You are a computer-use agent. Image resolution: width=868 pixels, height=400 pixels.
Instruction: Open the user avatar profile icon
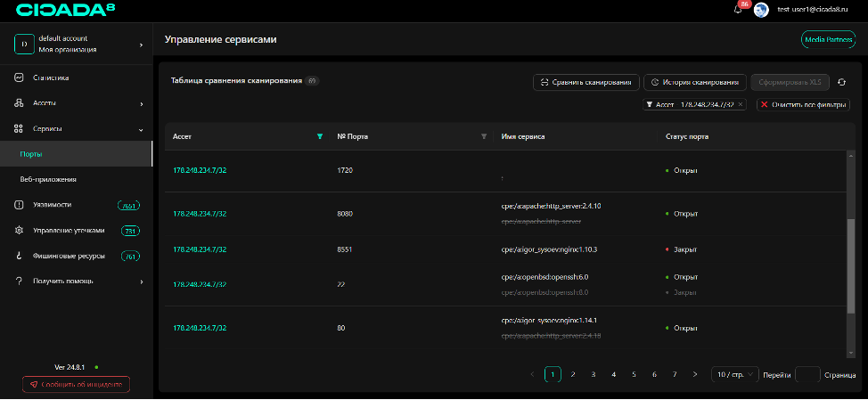point(761,10)
